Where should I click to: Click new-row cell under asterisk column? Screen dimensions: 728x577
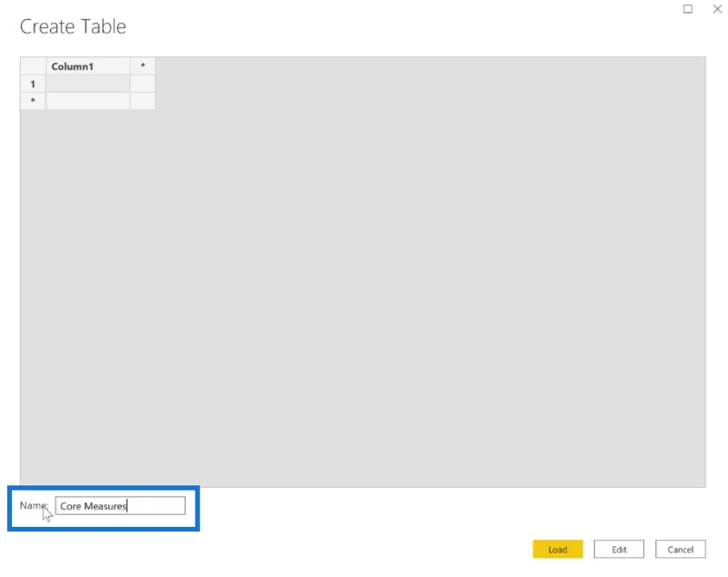tap(143, 101)
